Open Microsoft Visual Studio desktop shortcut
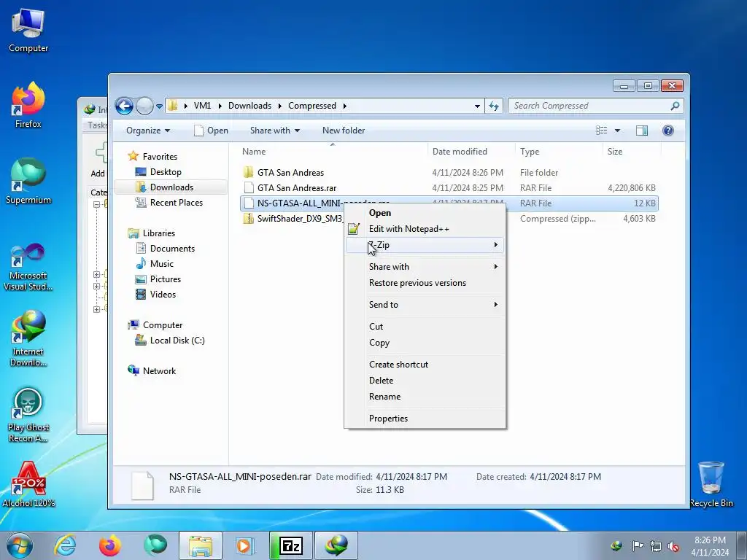Viewport: 747px width, 560px height. point(28,267)
